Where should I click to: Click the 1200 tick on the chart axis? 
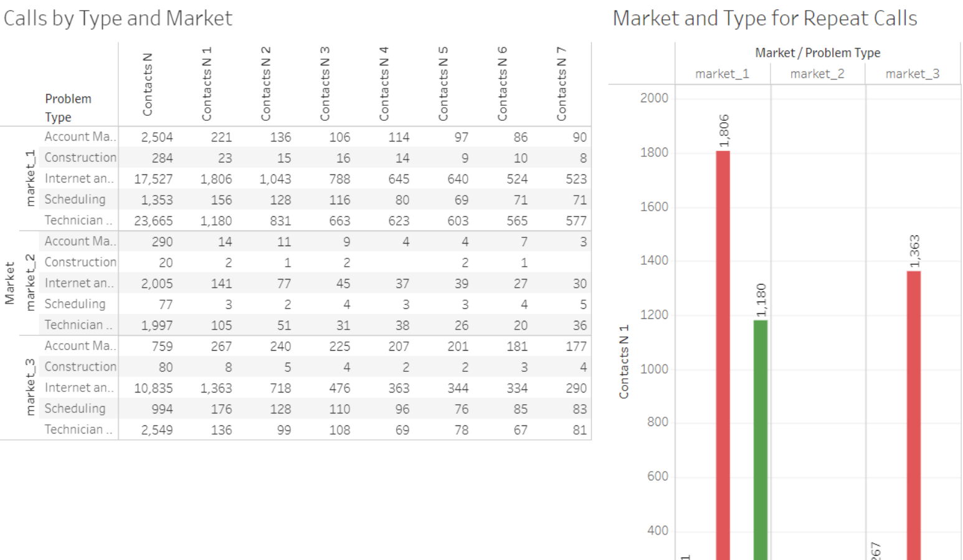click(654, 315)
